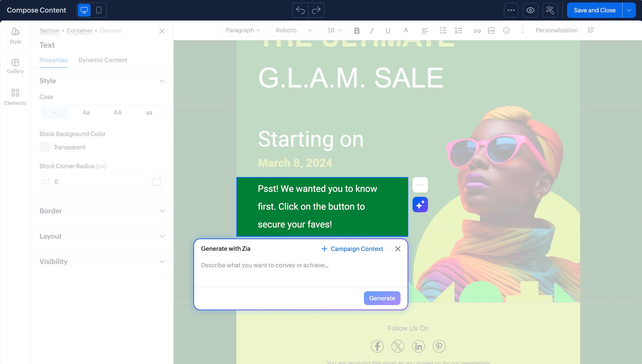Open the Gallery sidebar panel
The height and width of the screenshot is (364, 642).
coord(15,66)
